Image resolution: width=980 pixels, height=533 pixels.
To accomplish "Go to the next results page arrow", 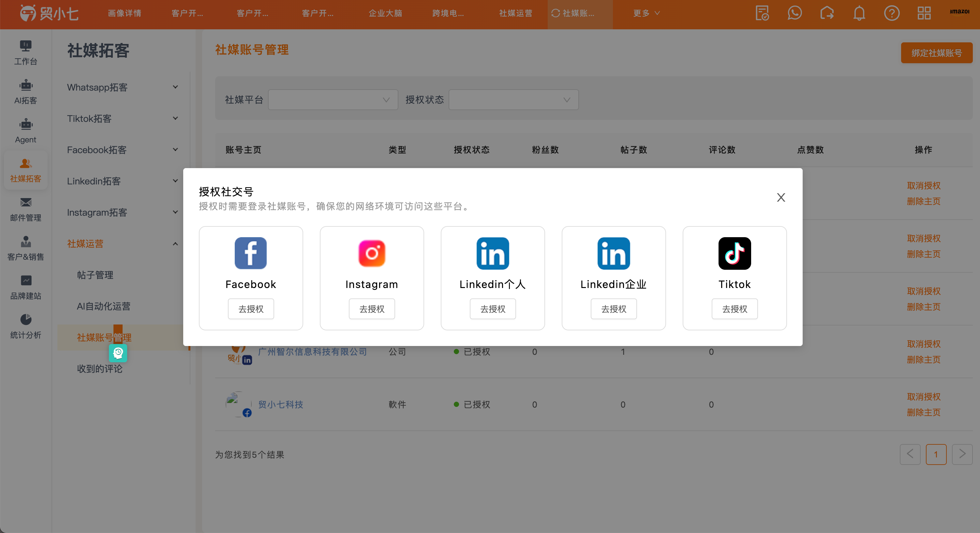I will (962, 454).
